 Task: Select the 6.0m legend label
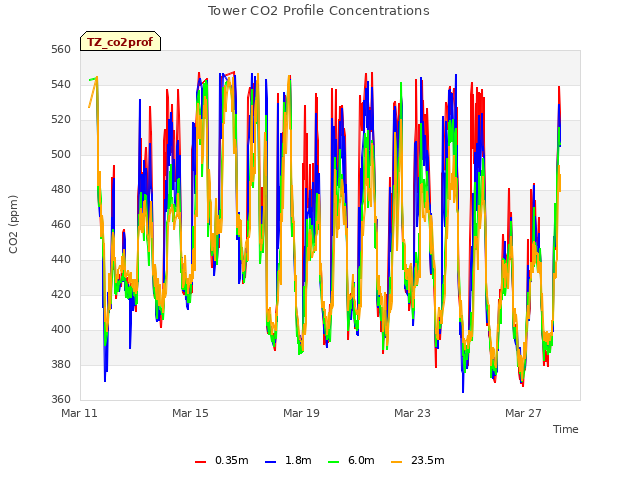tap(361, 460)
